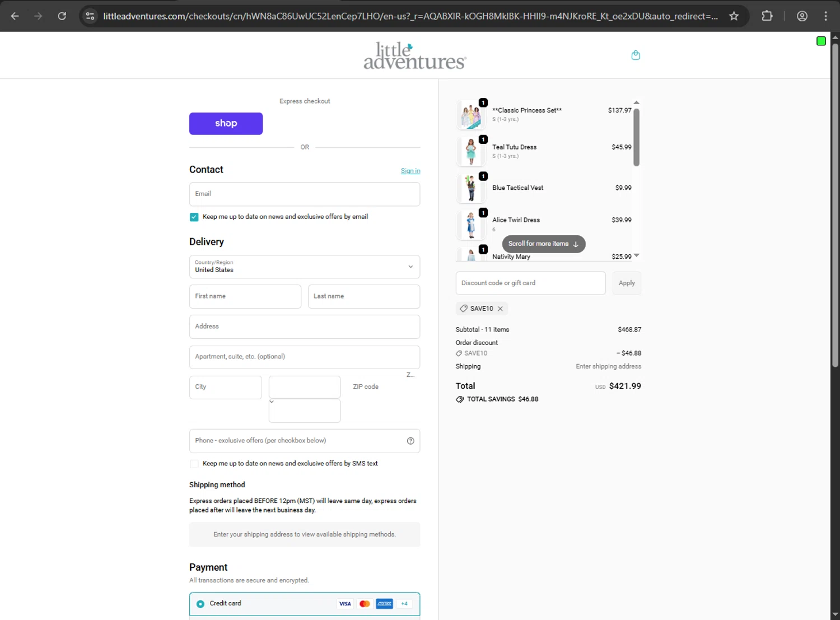Click Scroll for more items pill
Screen dimensions: 840x620
tap(544, 244)
